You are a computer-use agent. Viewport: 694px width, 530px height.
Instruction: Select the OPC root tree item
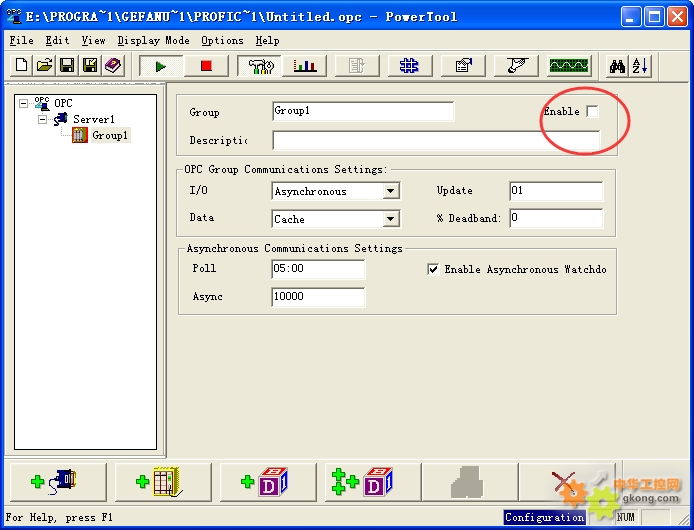click(63, 103)
